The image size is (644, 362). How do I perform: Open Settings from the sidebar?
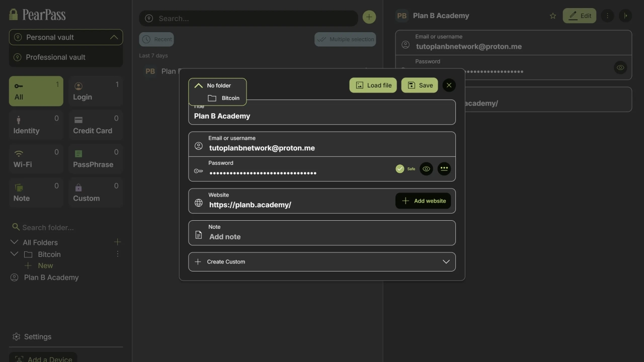point(38,337)
